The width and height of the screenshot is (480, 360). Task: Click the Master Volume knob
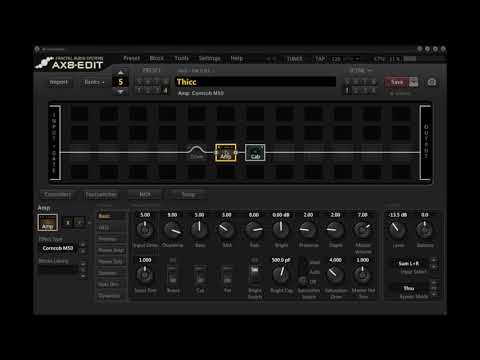363,229
